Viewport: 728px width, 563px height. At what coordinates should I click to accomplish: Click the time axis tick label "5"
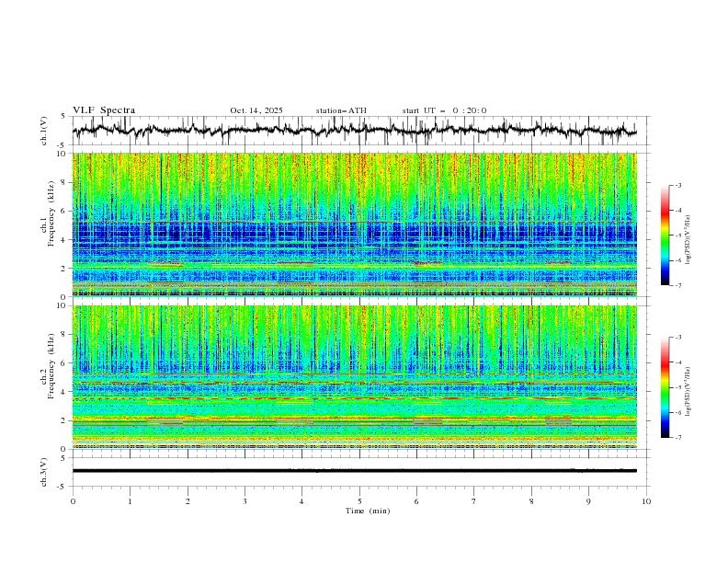[359, 501]
